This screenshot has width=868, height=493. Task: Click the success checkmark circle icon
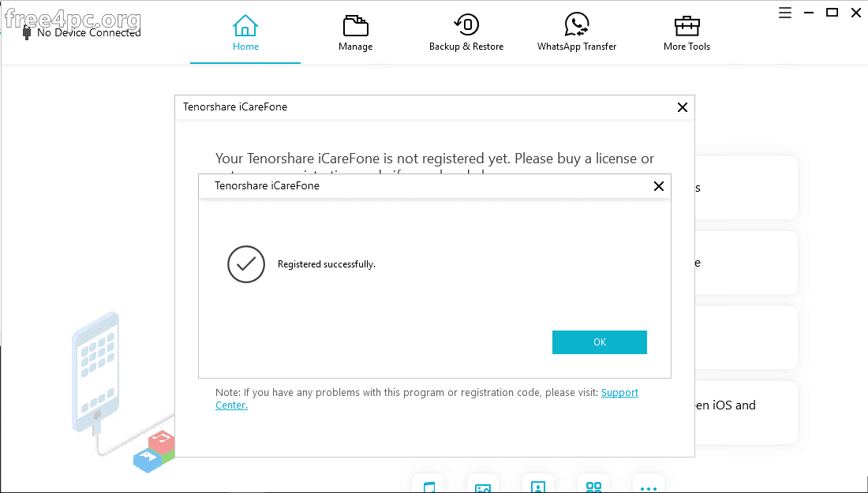point(246,264)
